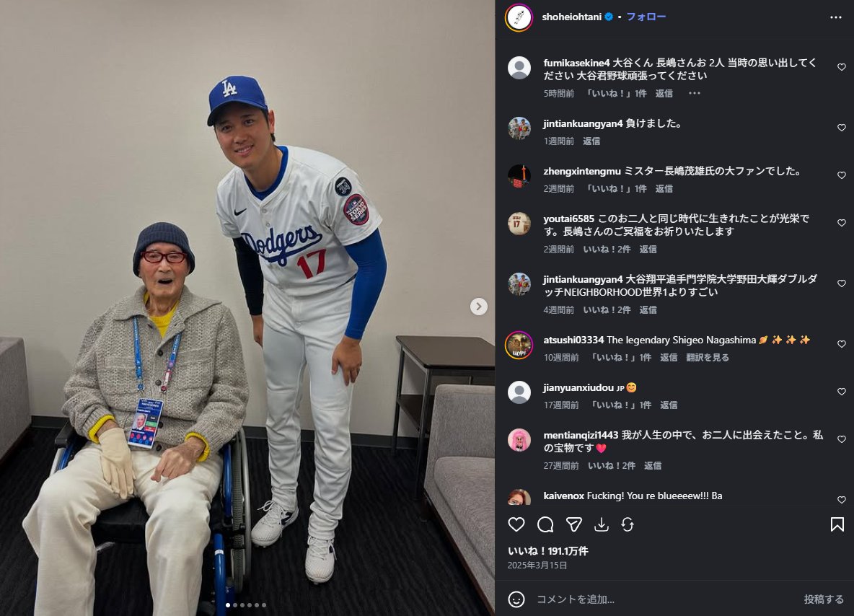Go to next photo with arrow
This screenshot has height=616, width=854.
pos(479,307)
